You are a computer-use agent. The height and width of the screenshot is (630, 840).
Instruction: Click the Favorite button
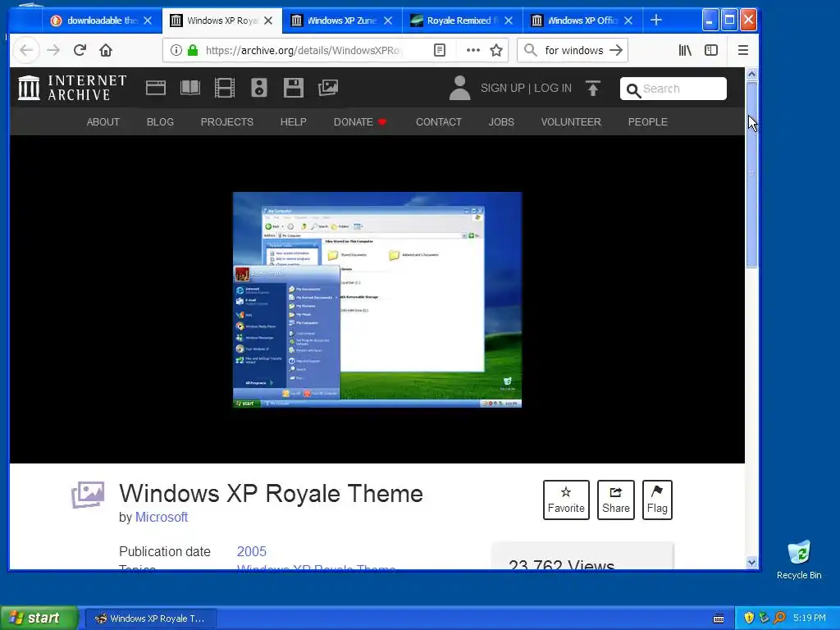coord(566,500)
